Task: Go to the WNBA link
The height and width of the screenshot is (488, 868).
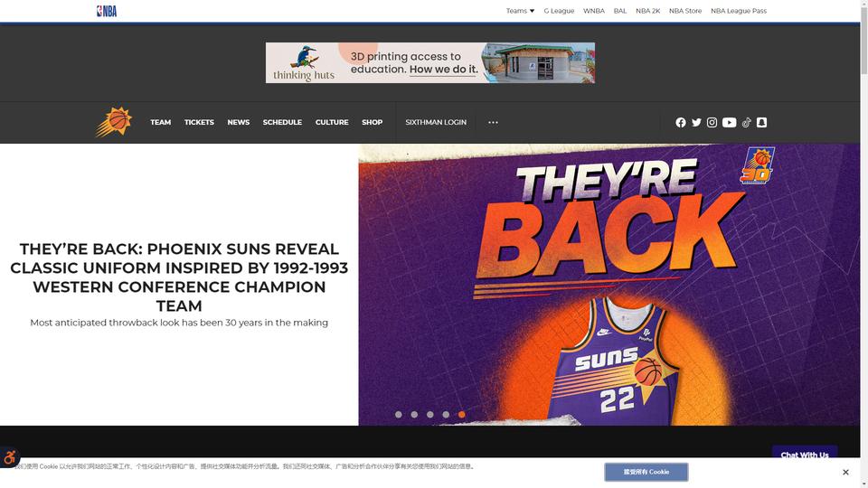Action: point(594,11)
